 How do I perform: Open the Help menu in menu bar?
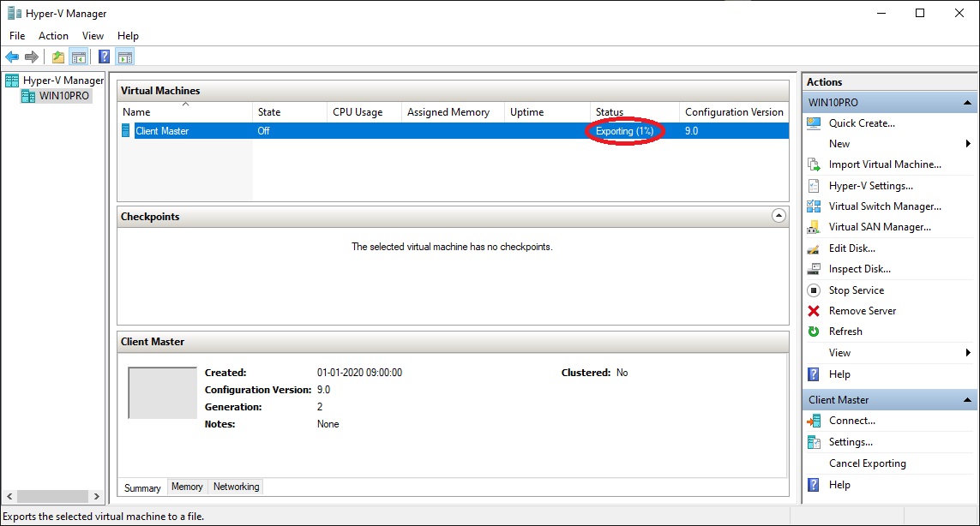(x=128, y=36)
